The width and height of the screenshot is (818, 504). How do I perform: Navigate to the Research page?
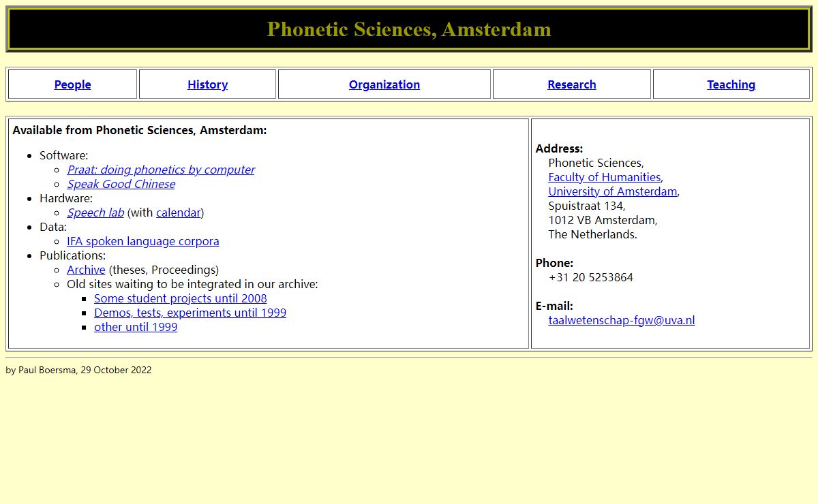(x=571, y=84)
